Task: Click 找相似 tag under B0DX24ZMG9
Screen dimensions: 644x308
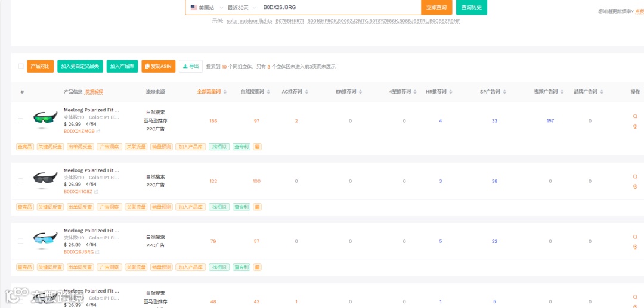Action: coord(219,147)
